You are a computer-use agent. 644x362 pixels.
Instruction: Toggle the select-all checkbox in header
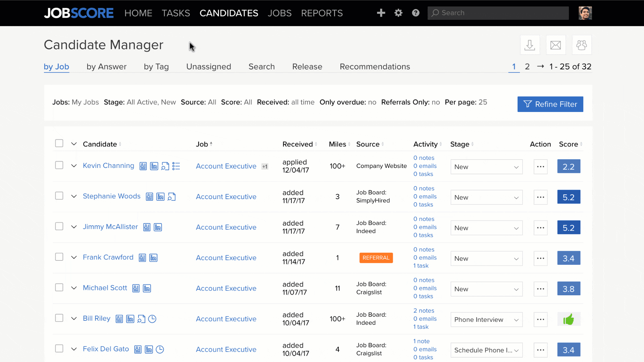click(59, 143)
